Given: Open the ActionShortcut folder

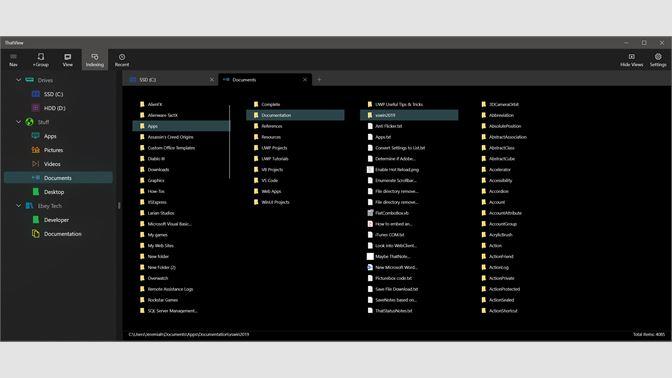Looking at the screenshot, I should pos(523,311).
